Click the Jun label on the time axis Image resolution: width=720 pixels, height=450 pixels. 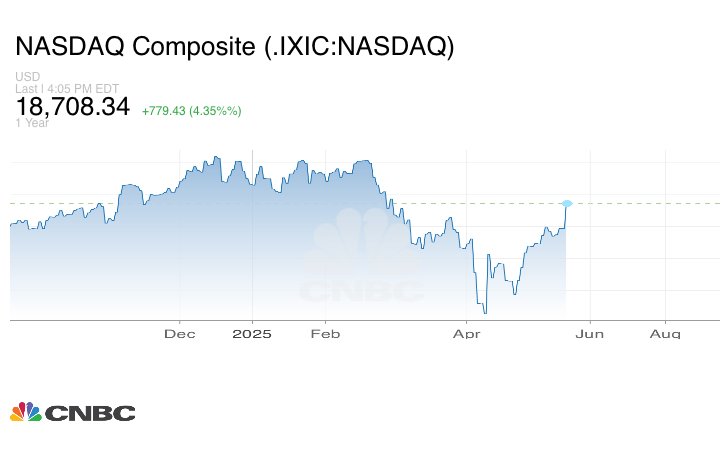click(590, 333)
